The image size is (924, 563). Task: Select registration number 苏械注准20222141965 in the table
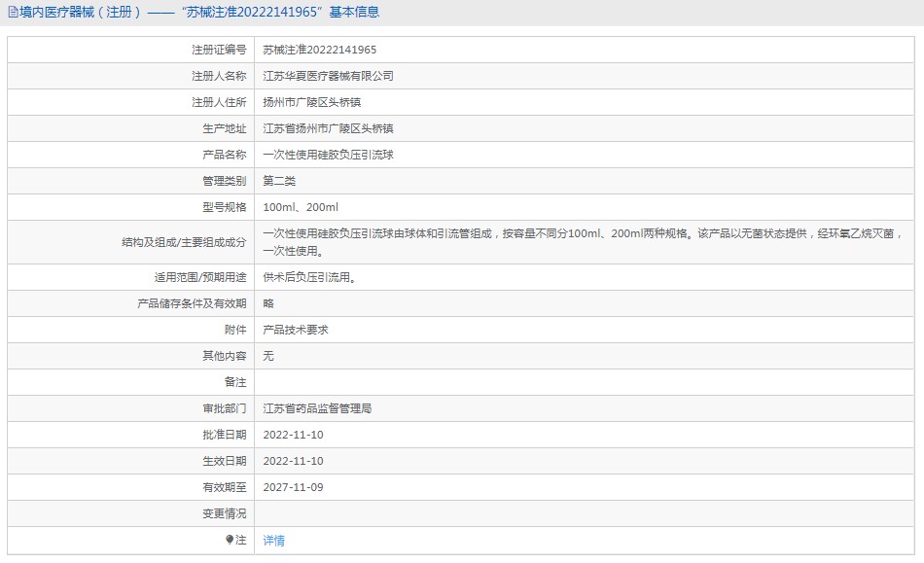pos(319,50)
